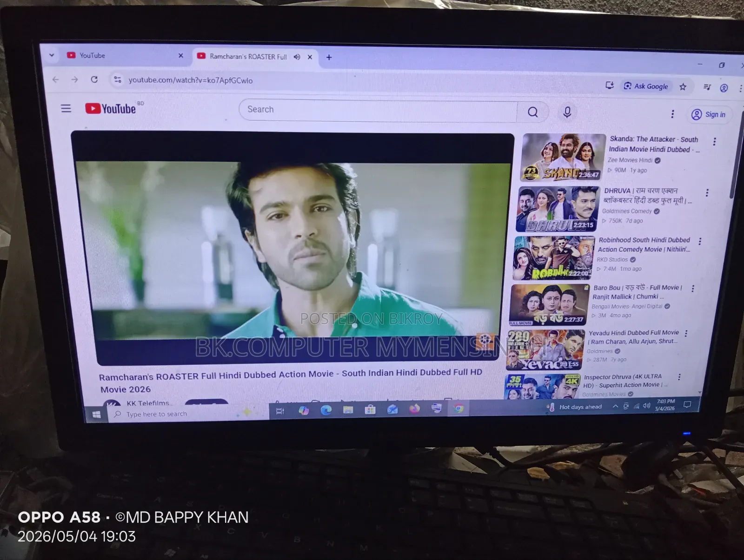The image size is (744, 560).
Task: Go forward in browser history
Action: (74, 79)
